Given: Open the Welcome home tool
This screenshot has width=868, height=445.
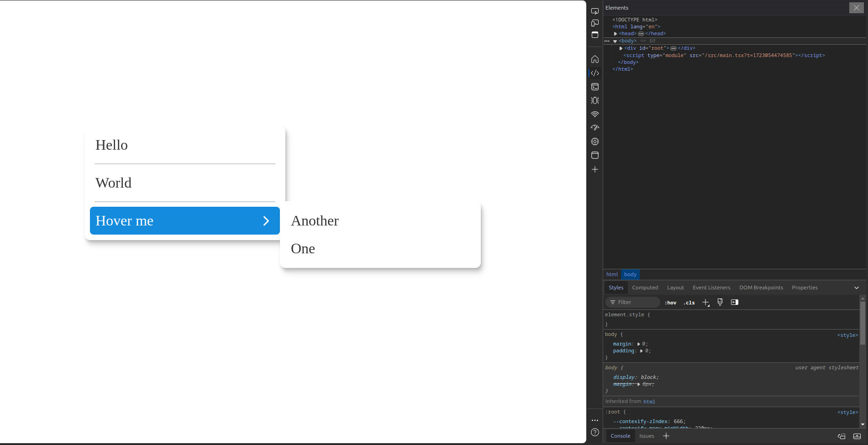Looking at the screenshot, I should pos(594,59).
